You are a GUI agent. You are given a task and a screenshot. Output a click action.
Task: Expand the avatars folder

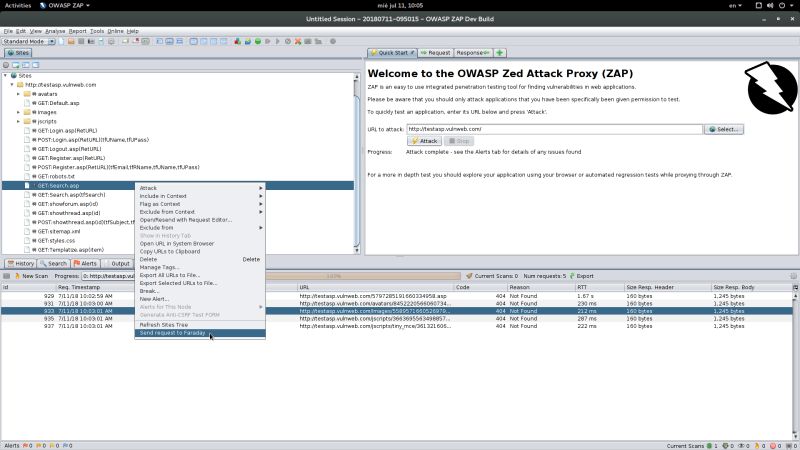pyautogui.click(x=18, y=94)
